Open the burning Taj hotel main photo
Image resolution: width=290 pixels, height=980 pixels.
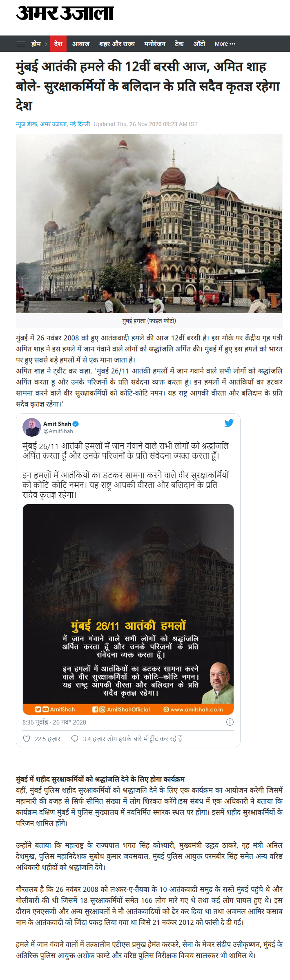pyautogui.click(x=149, y=224)
